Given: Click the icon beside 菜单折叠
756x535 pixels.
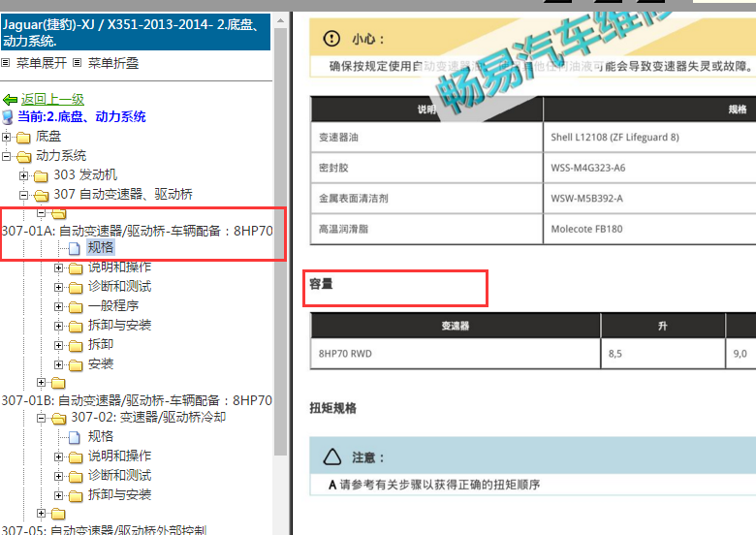Looking at the screenshot, I should pos(78,63).
